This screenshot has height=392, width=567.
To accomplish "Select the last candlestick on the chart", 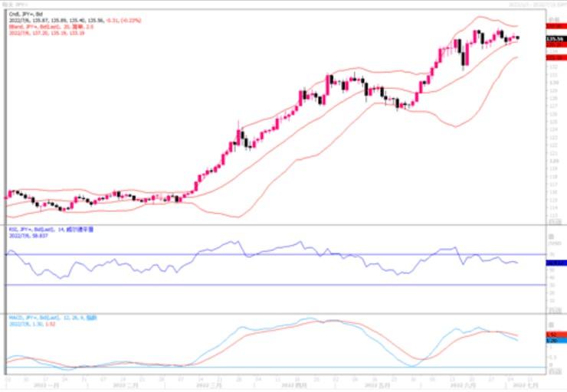I will [x=518, y=38].
